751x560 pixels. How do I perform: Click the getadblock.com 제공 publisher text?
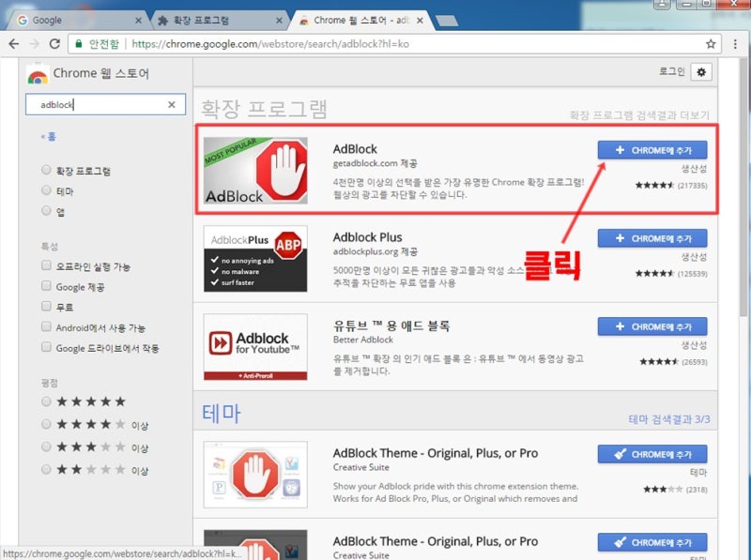coord(375,163)
